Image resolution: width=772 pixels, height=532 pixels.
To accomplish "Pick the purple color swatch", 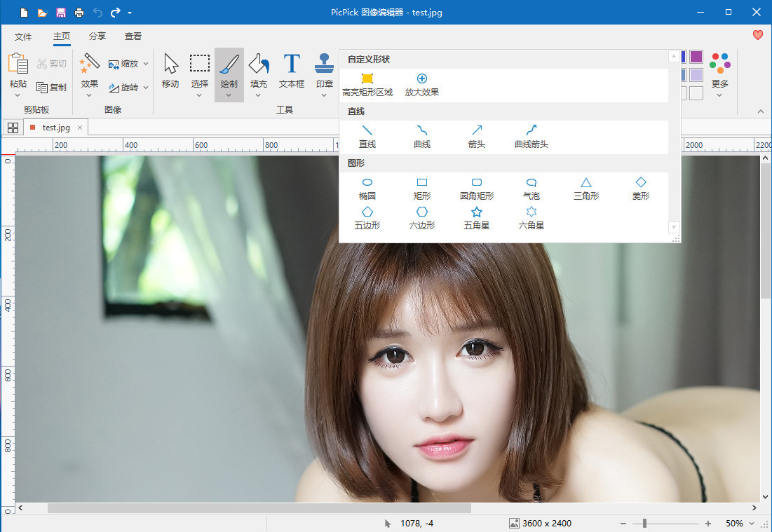I will pyautogui.click(x=696, y=55).
